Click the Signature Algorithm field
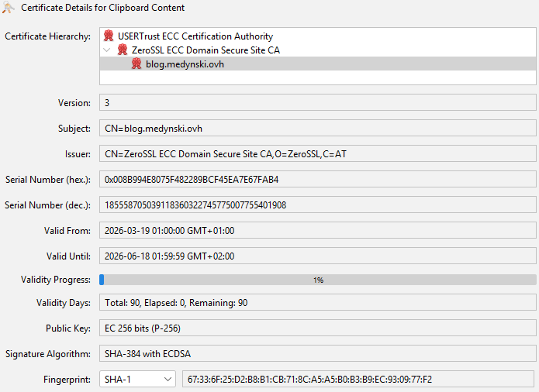The image size is (539, 392). coord(317,354)
